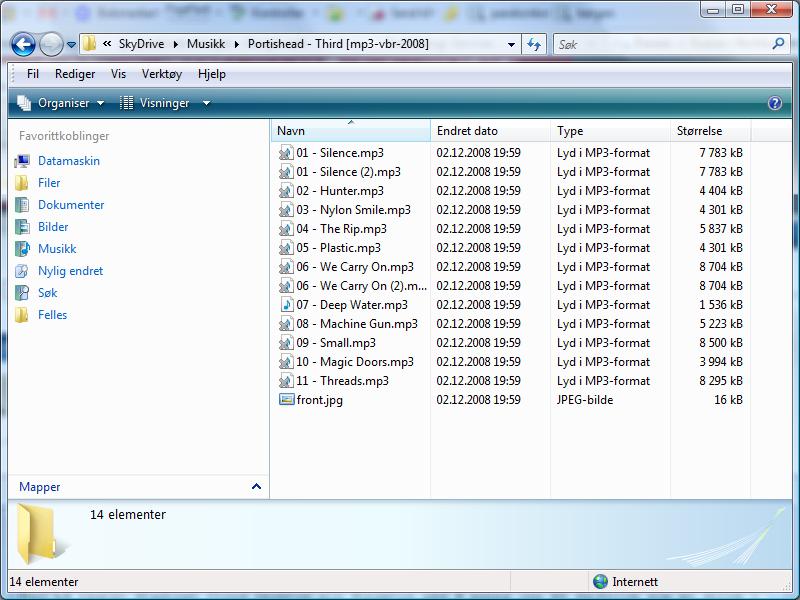Select file 05 - Plastic.mp3
Viewport: 800px width, 600px height.
tap(338, 248)
